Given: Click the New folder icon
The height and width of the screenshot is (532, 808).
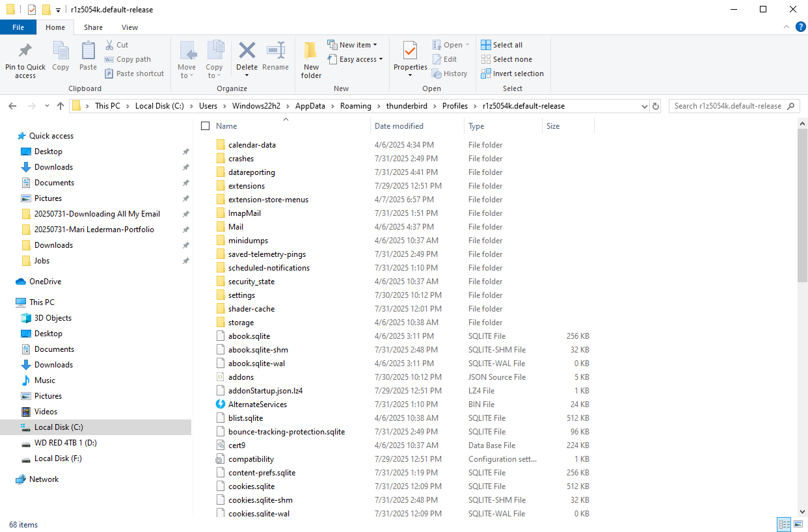Looking at the screenshot, I should [311, 51].
